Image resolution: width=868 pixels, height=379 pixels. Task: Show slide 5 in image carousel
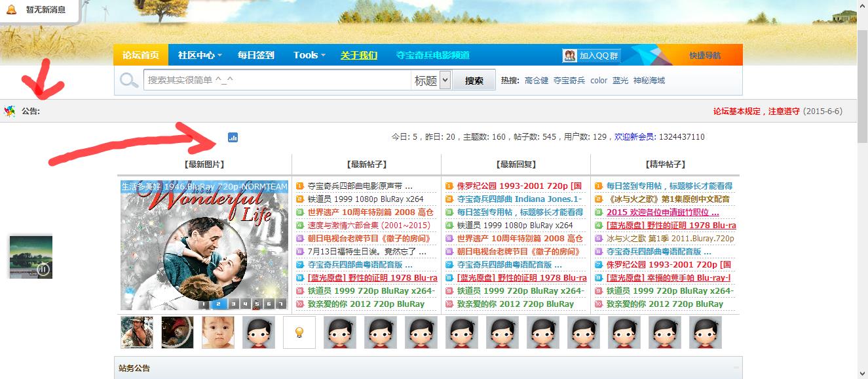(257, 304)
